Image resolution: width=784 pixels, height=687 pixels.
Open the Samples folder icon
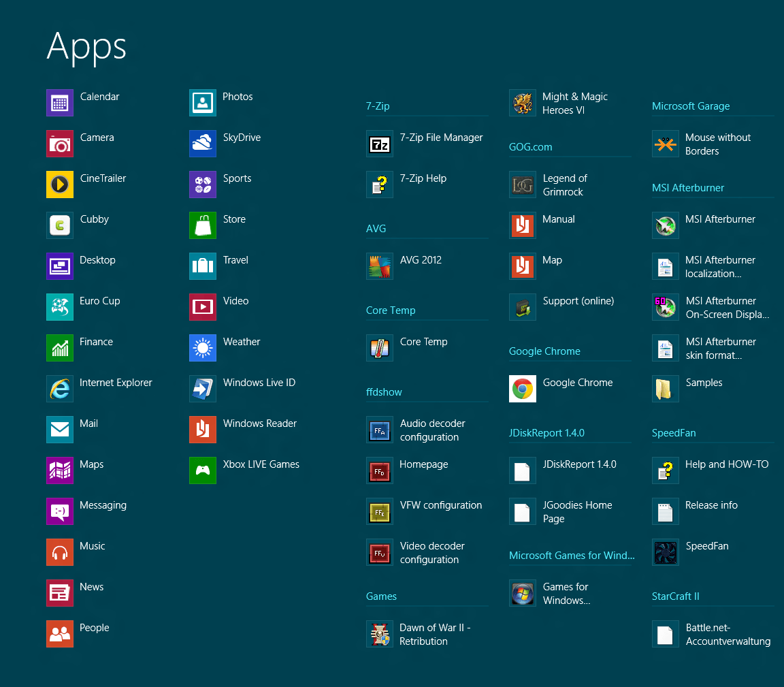coord(666,389)
